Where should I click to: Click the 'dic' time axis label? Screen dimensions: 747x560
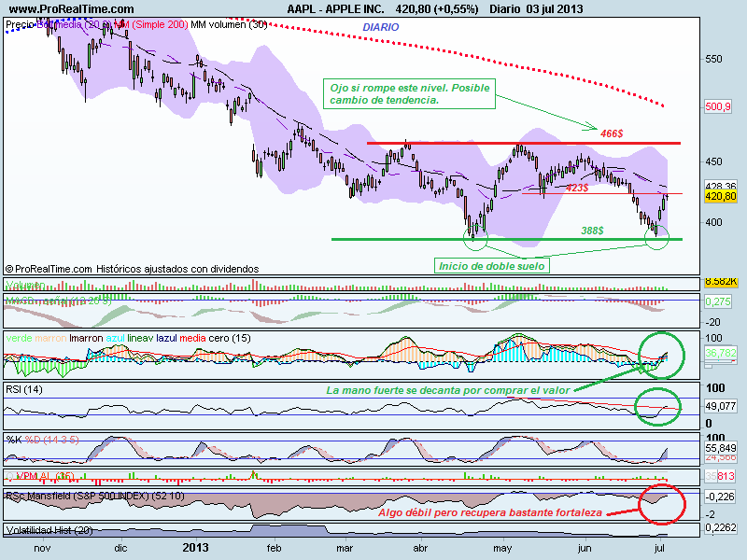[x=121, y=548]
